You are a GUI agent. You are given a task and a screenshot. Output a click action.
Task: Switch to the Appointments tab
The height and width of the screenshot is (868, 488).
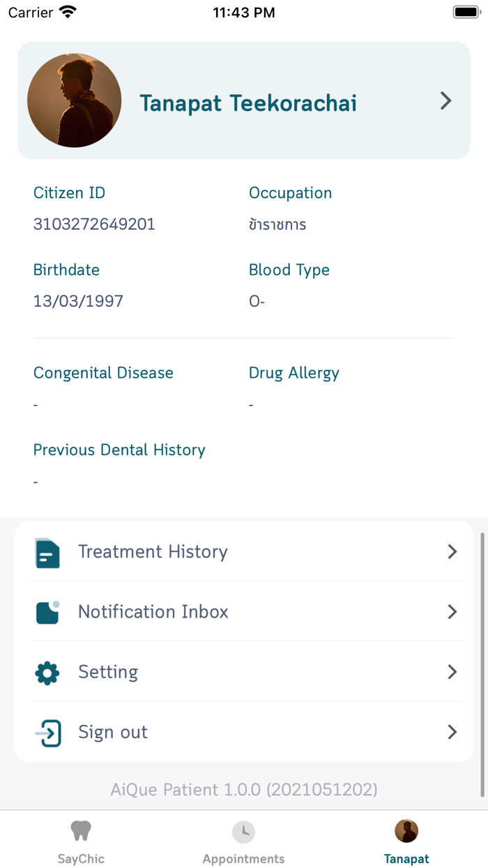pos(243,839)
